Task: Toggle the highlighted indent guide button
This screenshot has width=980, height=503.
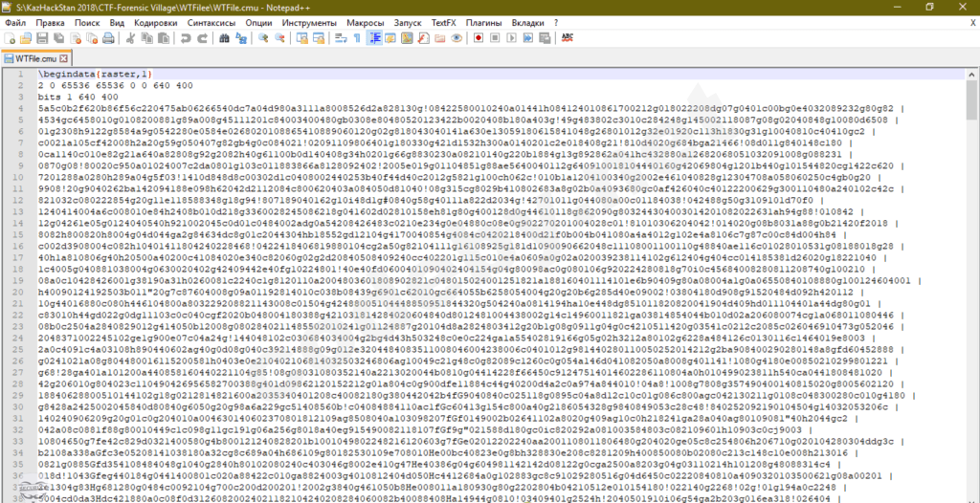Action: pos(374,38)
